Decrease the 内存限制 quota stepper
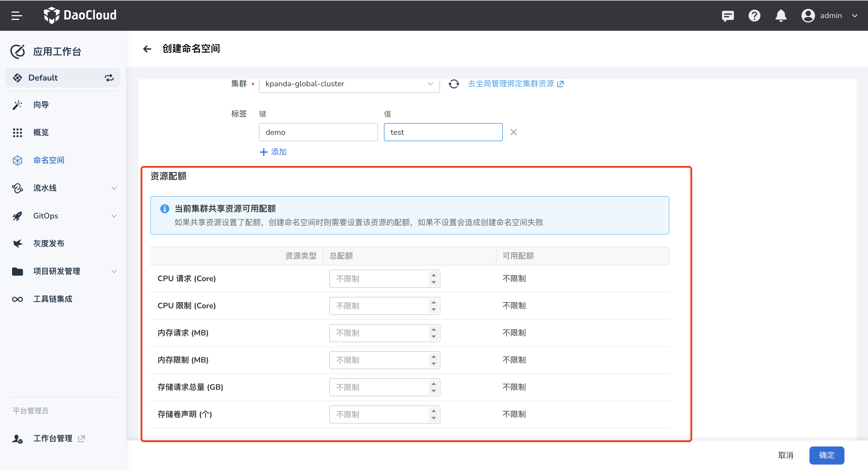 click(x=434, y=364)
